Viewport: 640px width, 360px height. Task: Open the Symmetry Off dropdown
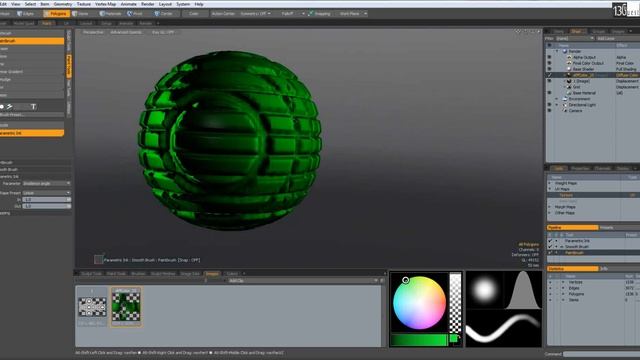(x=255, y=13)
